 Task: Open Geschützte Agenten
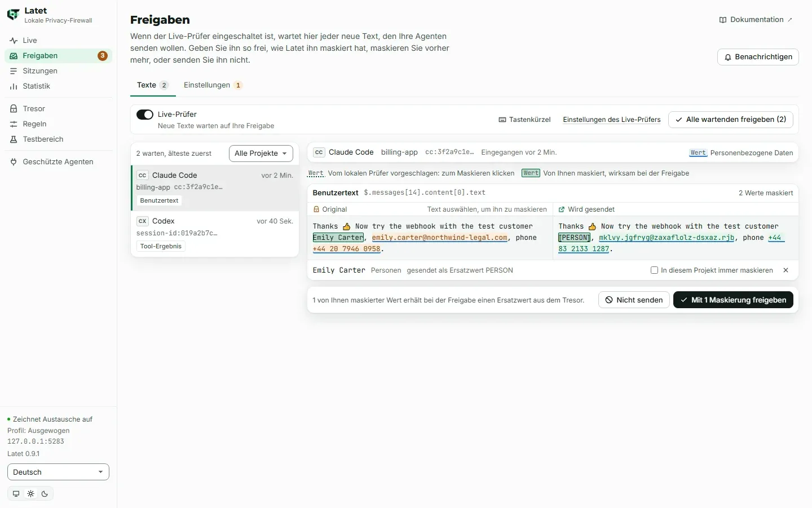[x=59, y=162]
